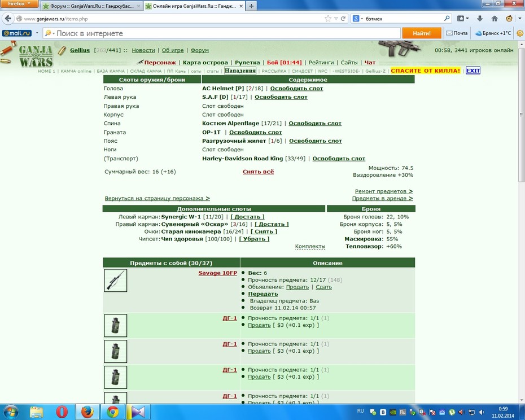
Task: Click the EXIT link
Action: point(473,71)
